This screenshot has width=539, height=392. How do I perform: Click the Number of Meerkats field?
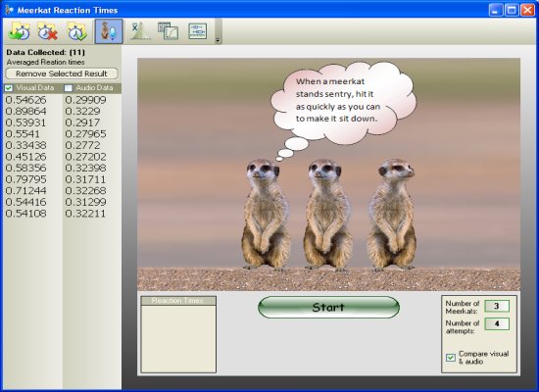[497, 306]
